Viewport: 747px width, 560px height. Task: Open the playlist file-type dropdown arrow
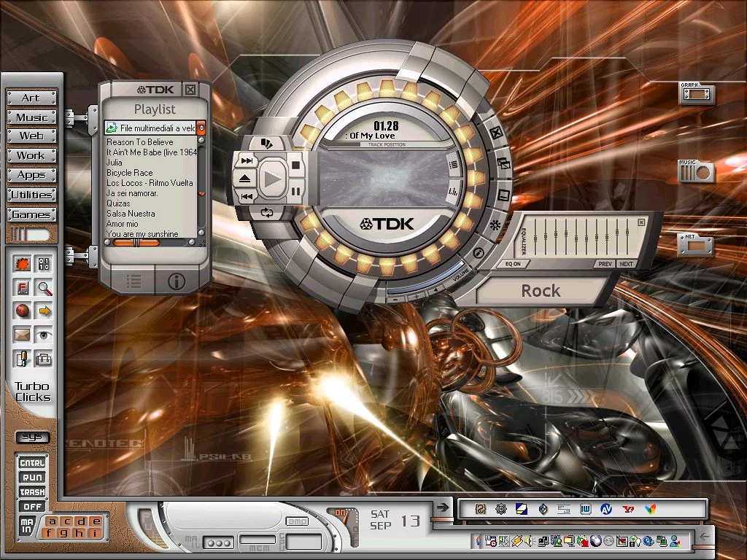click(x=201, y=128)
